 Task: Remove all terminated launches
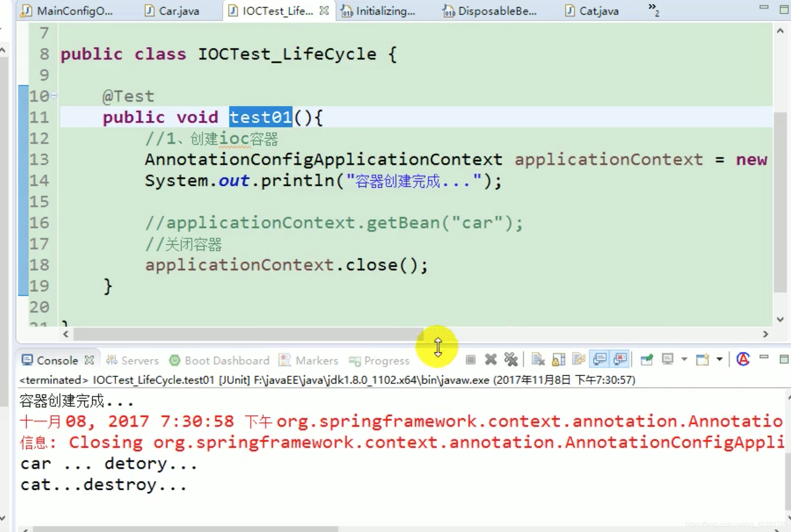[x=511, y=360]
